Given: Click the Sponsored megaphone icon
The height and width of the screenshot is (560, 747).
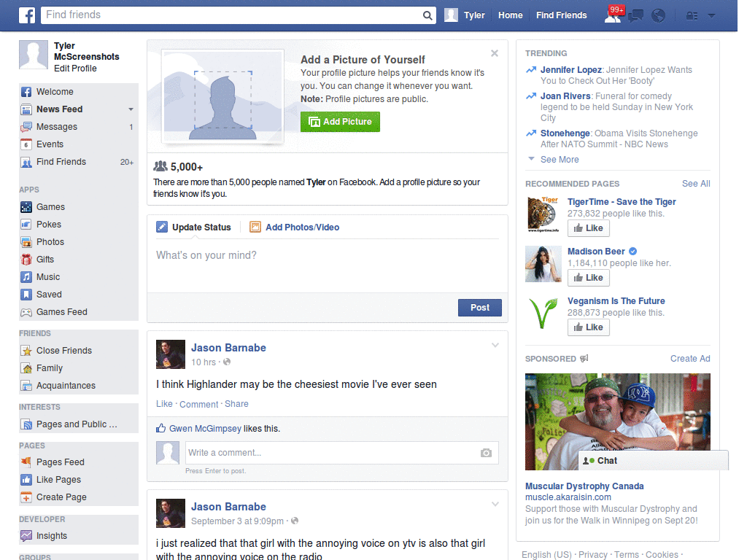Looking at the screenshot, I should [x=584, y=359].
